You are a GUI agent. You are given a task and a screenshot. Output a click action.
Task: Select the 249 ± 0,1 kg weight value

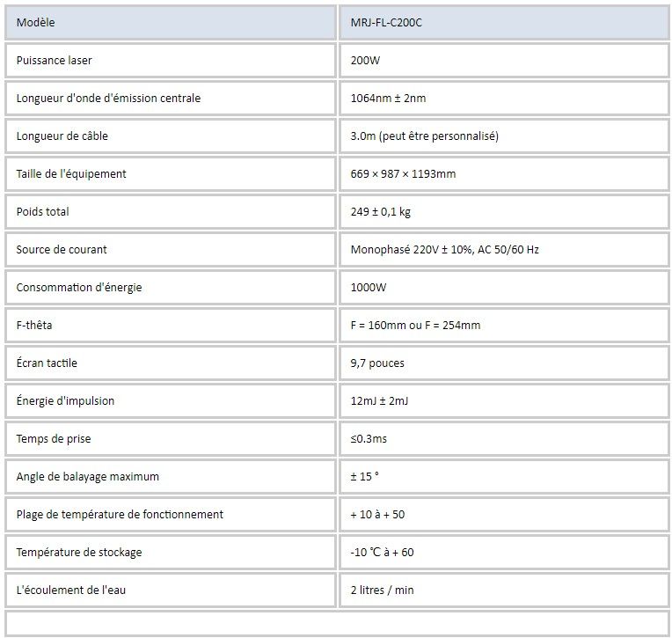(x=382, y=211)
